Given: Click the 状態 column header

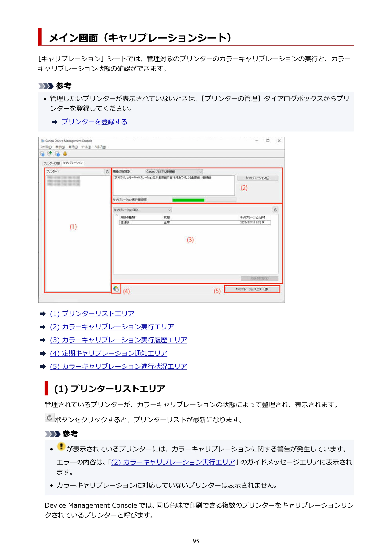Looking at the screenshot, I should point(167,217).
